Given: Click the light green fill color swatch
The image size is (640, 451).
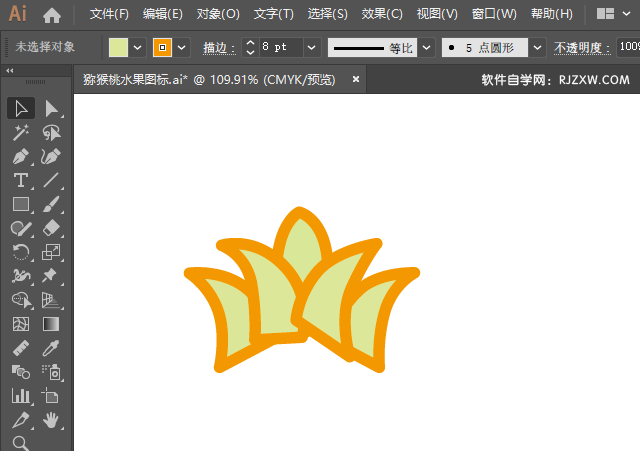Looking at the screenshot, I should 118,47.
